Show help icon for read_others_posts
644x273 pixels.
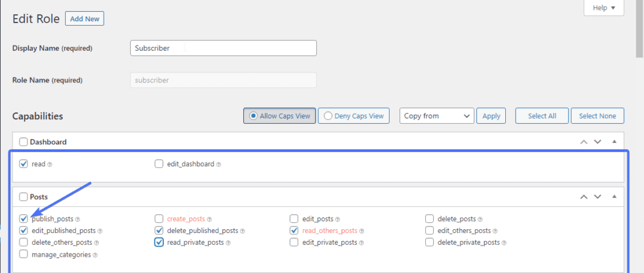362,231
